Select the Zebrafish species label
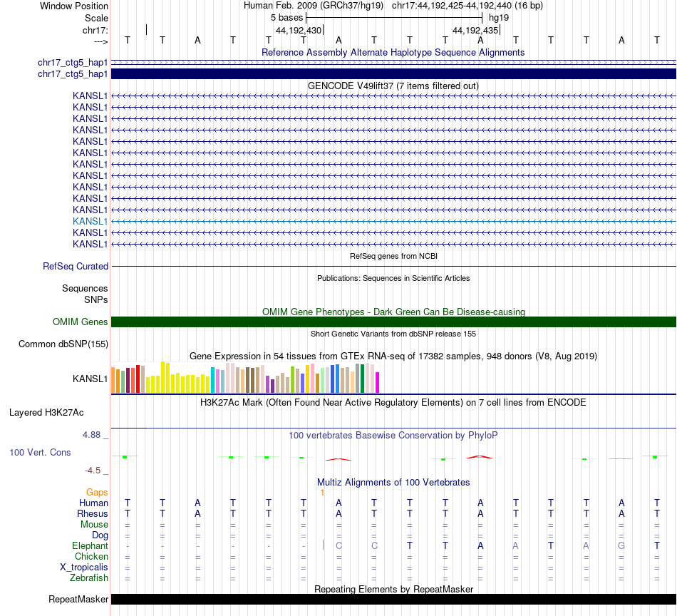This screenshot has height=616, width=677. 89,577
